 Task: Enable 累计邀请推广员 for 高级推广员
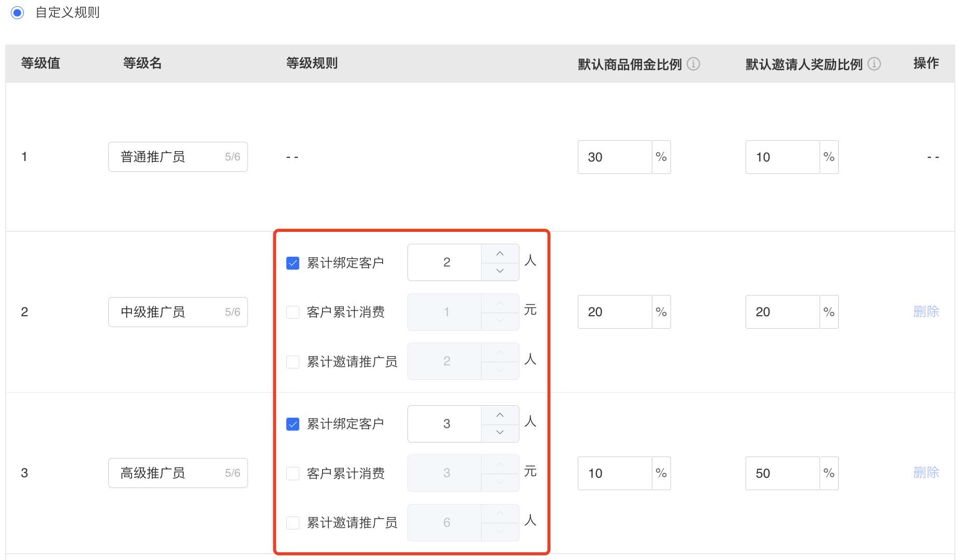[293, 523]
